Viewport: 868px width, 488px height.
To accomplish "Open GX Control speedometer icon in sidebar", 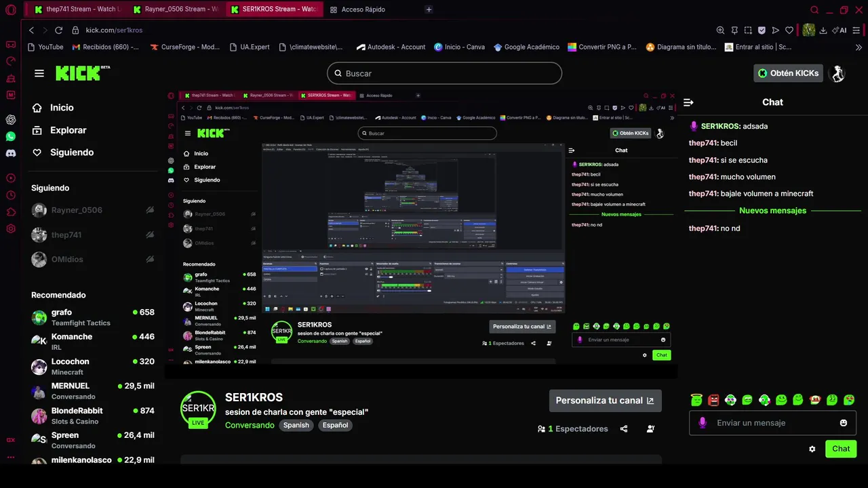I will click(11, 61).
